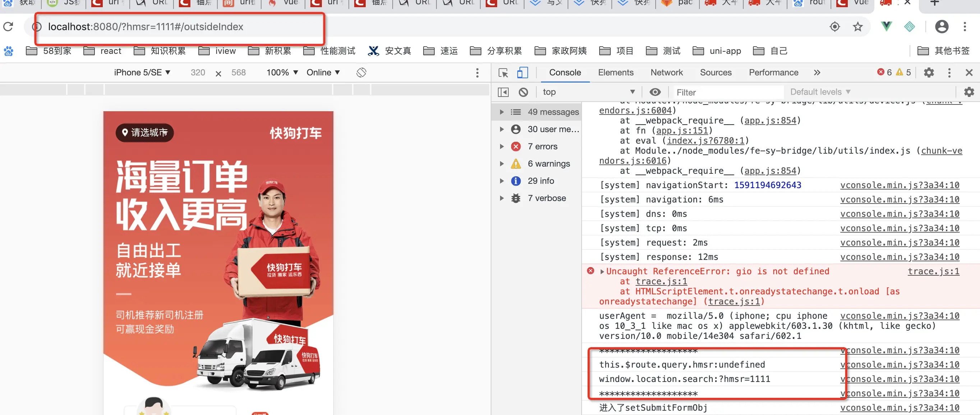Open the iPhone 5/SE device dropdown
The height and width of the screenshot is (415, 980).
(142, 73)
